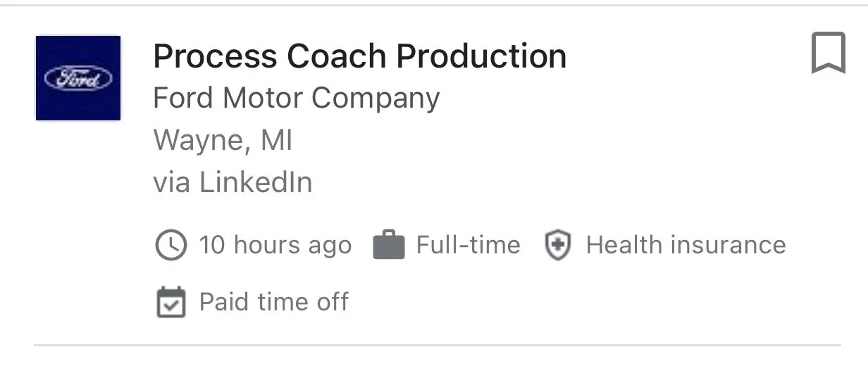Click the Ford logo thumbnail

[x=78, y=78]
